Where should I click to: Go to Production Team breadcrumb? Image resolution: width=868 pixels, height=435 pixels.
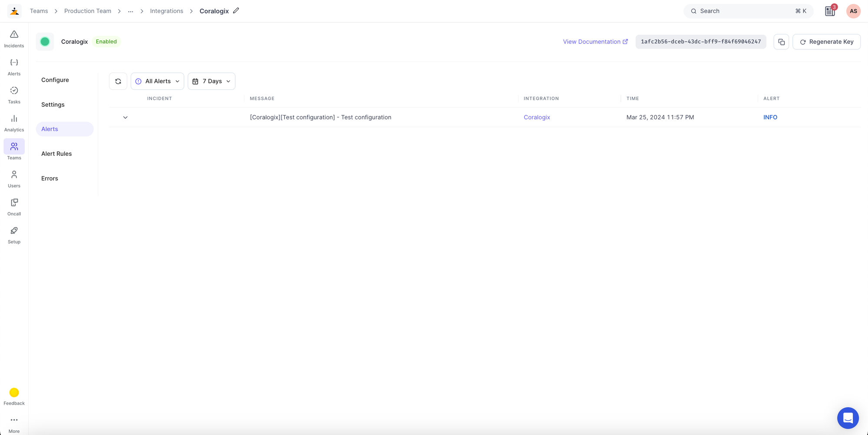pyautogui.click(x=88, y=11)
